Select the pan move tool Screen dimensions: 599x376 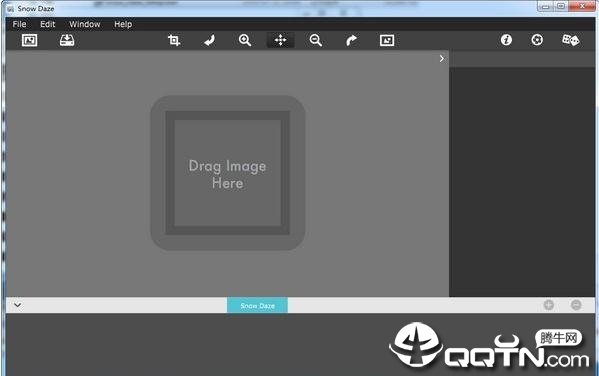(280, 40)
